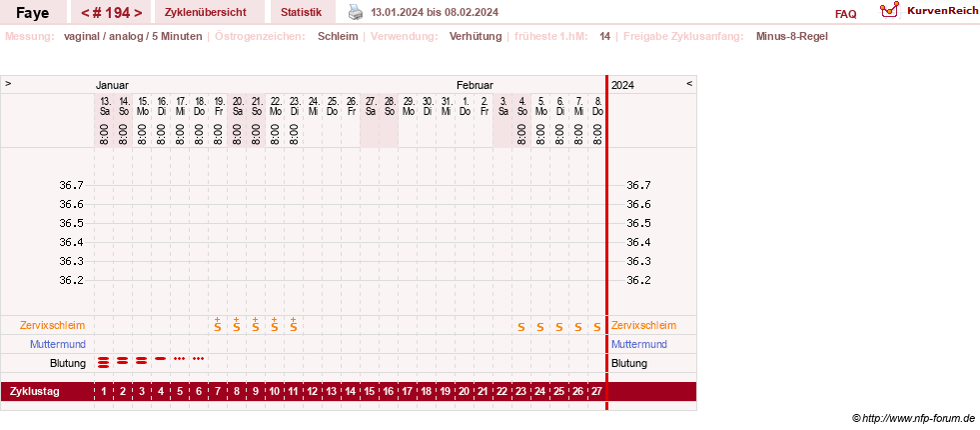Click the vaginal / analog / 5 Minuten value
This screenshot has width=980, height=430.
(x=133, y=36)
